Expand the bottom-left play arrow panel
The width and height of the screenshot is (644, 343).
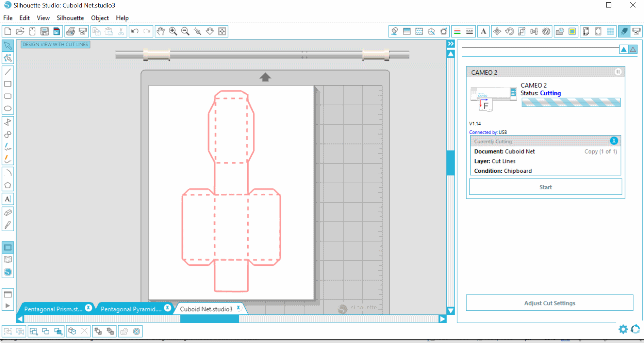[x=7, y=306]
